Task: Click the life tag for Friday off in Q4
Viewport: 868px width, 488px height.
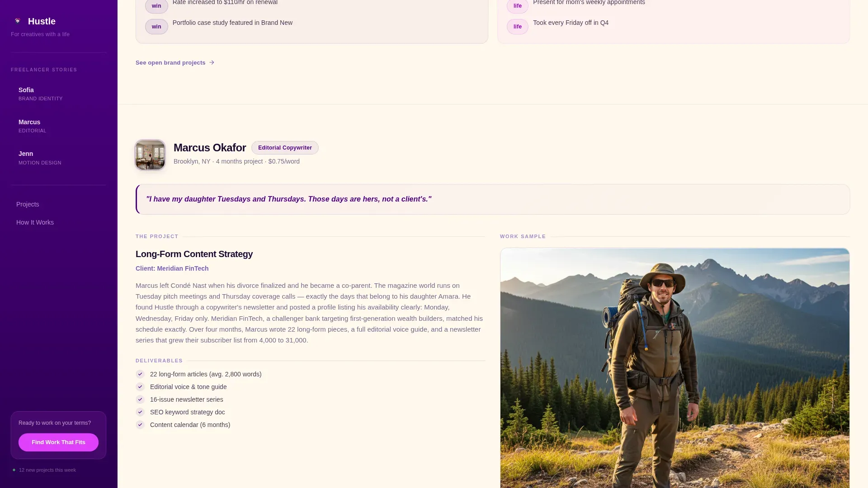Action: tap(518, 27)
